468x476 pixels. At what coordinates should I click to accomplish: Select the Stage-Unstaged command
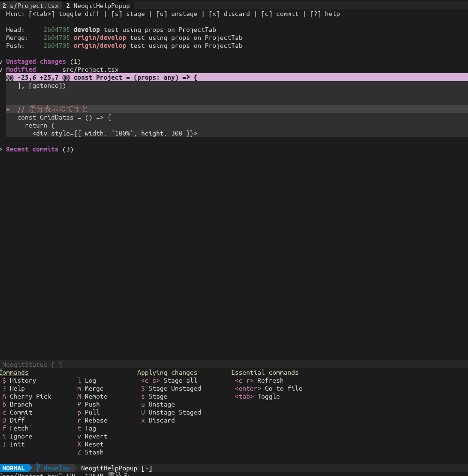point(175,388)
